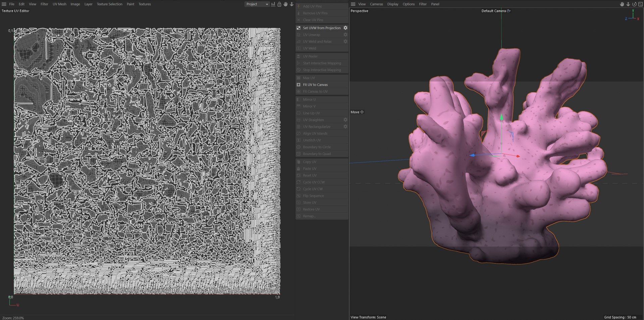Run Set UVW from Projection command
This screenshot has height=320, width=644.
click(322, 28)
